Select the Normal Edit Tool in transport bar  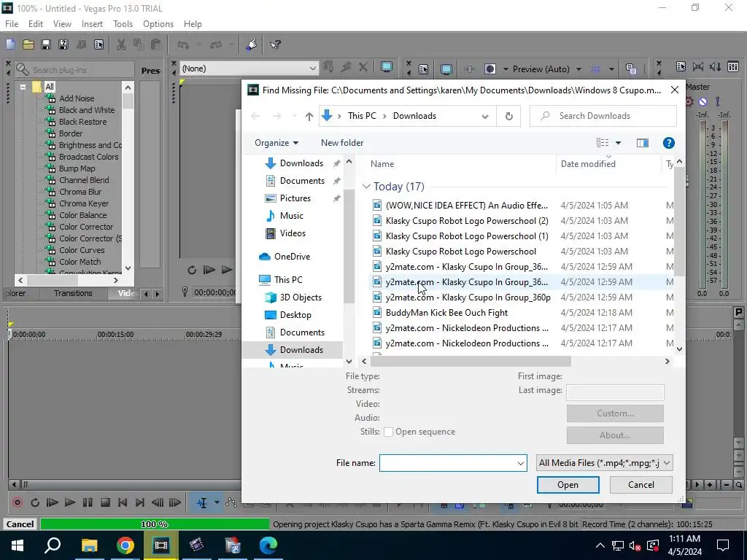click(202, 502)
